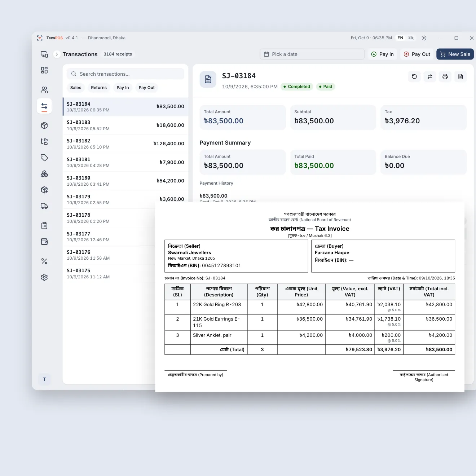Open the delivery truck icon in sidebar
The image size is (476, 476).
coord(44,206)
